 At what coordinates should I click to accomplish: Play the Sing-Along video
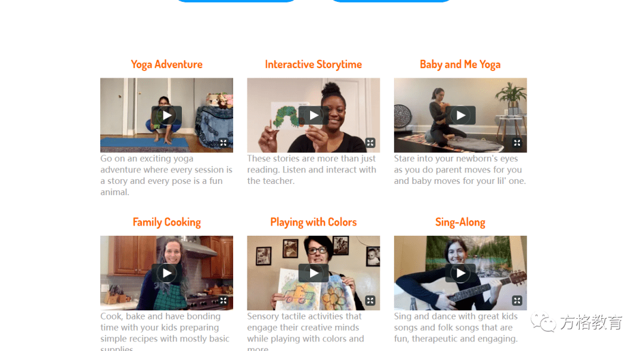(x=460, y=273)
